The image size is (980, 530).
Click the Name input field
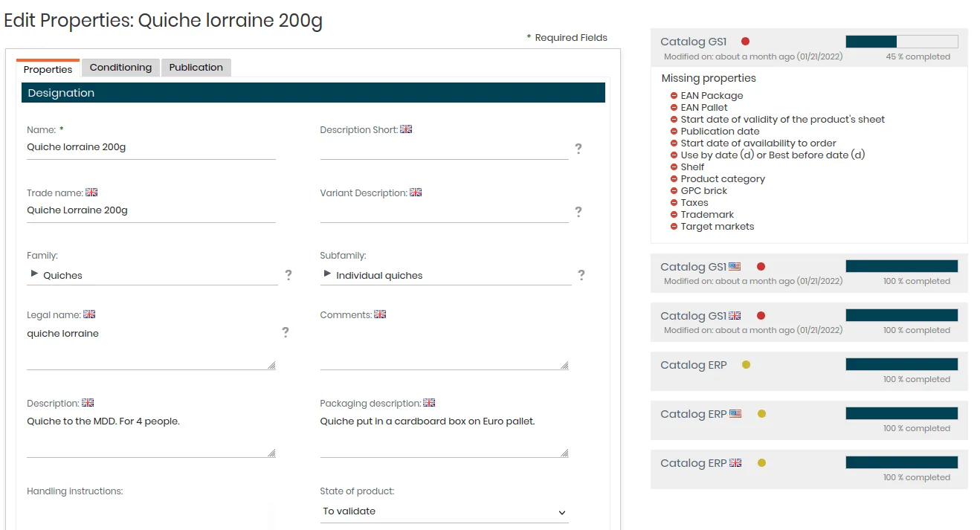click(x=151, y=148)
